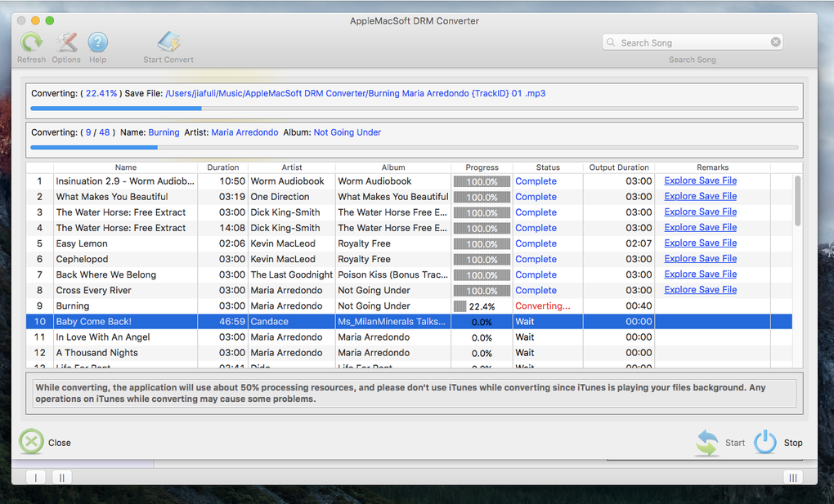Open Explore Save File for Back Where We Belong
This screenshot has height=504, width=834.
click(x=701, y=274)
